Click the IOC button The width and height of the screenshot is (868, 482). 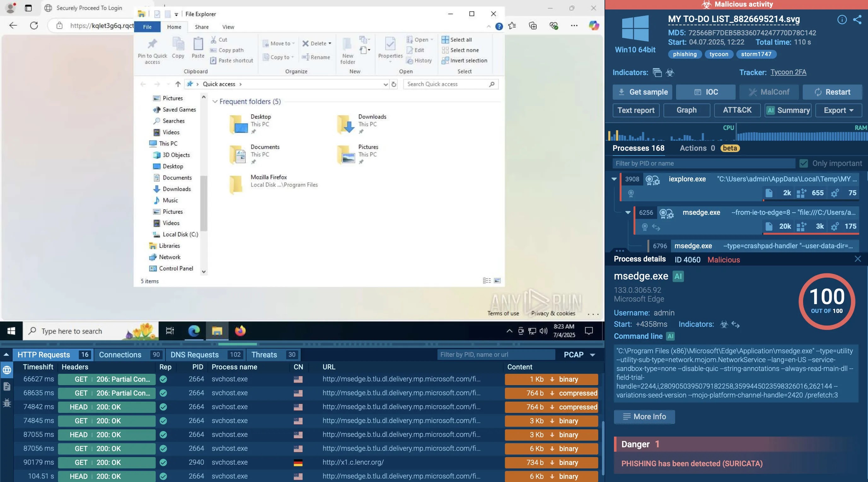click(x=706, y=92)
